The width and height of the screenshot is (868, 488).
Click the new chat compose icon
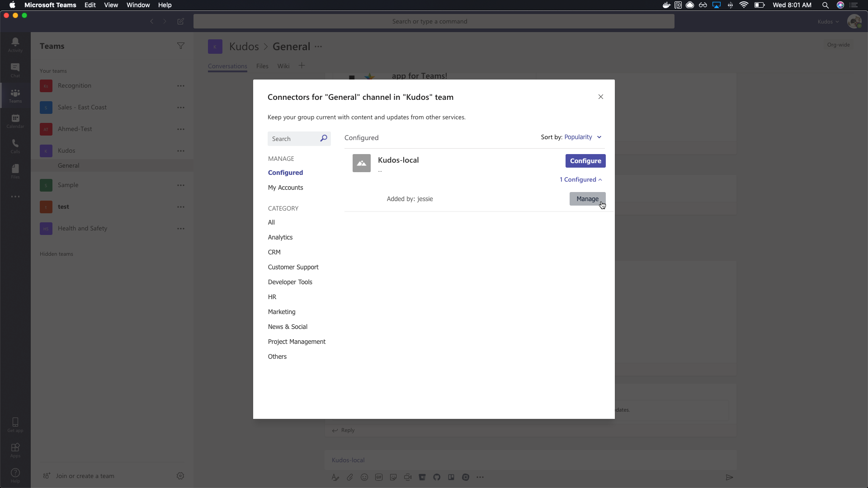(x=181, y=21)
